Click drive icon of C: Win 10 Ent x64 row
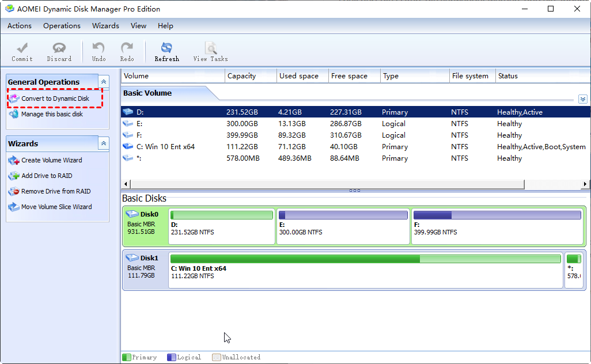This screenshot has width=591, height=364. click(128, 147)
